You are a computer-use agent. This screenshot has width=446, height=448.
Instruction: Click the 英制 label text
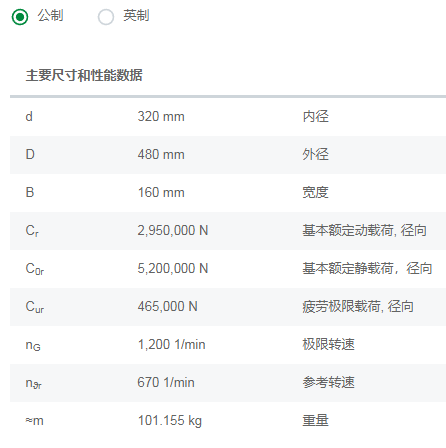coord(136,16)
